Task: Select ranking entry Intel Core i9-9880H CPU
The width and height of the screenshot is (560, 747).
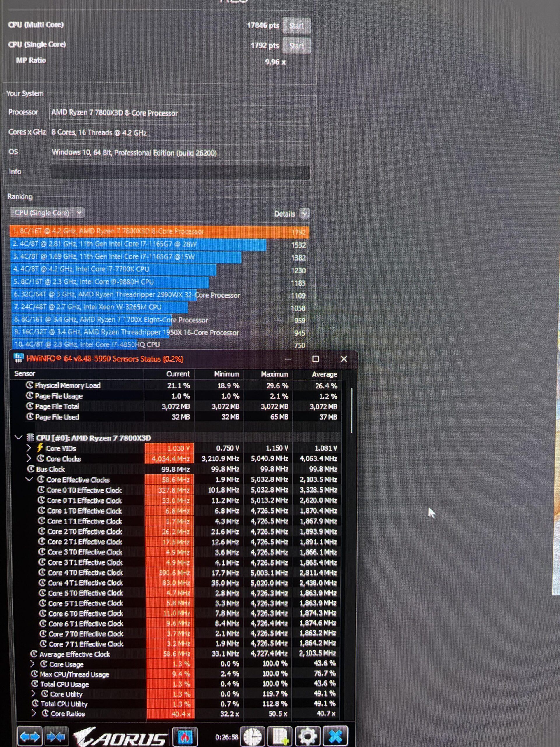Action: click(159, 282)
